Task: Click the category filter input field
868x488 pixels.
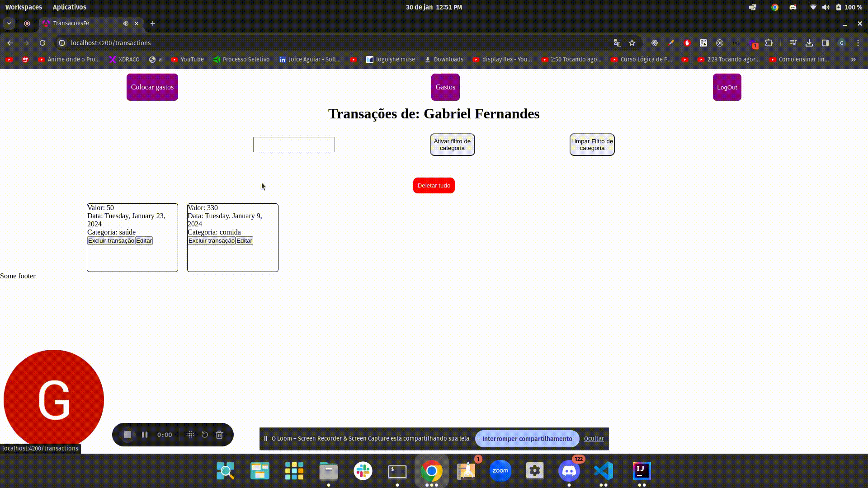Action: 293,144
